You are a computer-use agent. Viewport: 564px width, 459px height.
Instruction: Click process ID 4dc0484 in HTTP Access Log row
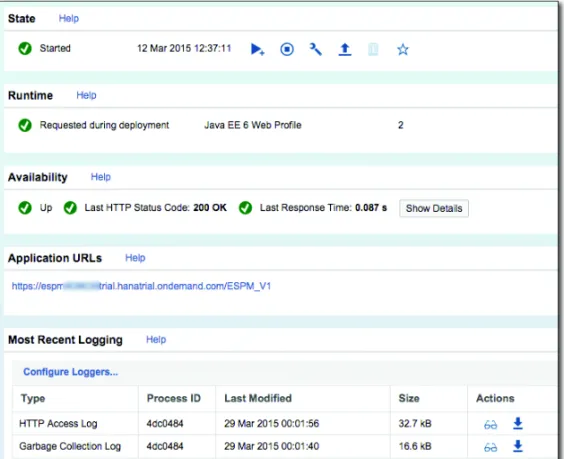coord(165,423)
